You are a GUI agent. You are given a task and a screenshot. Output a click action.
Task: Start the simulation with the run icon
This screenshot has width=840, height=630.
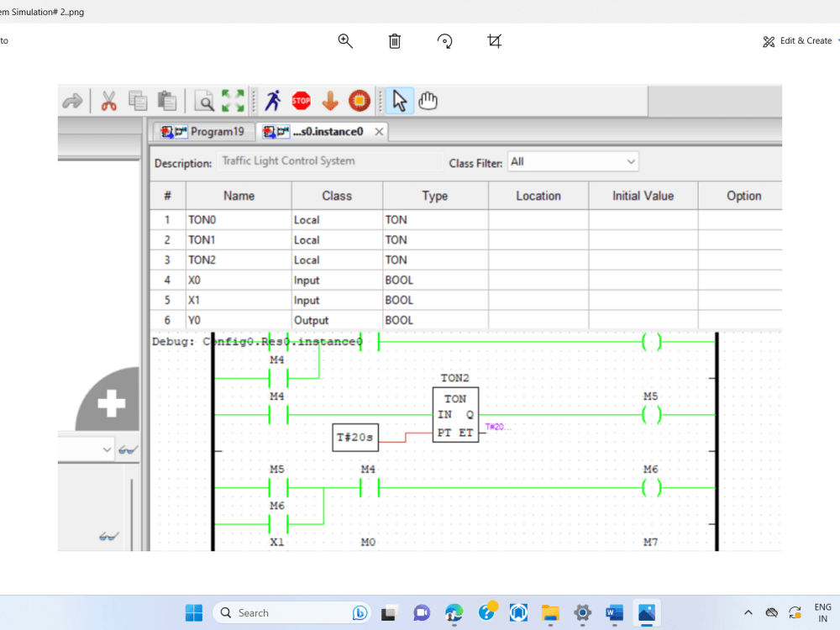click(274, 100)
